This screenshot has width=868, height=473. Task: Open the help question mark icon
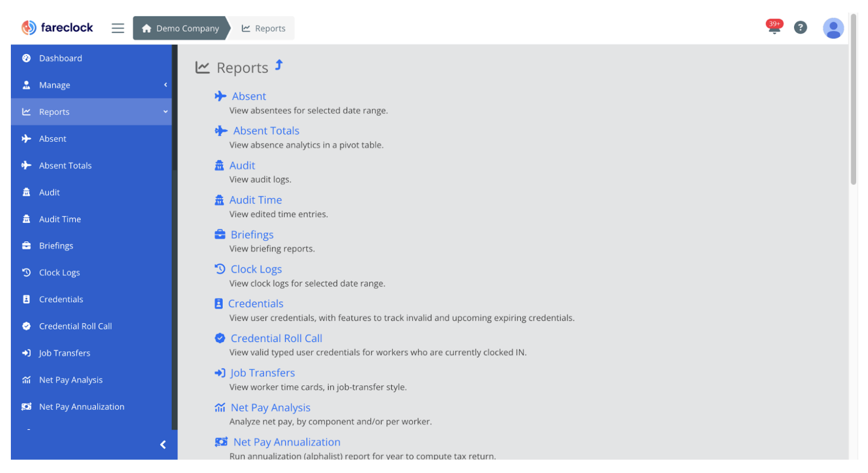(x=800, y=28)
